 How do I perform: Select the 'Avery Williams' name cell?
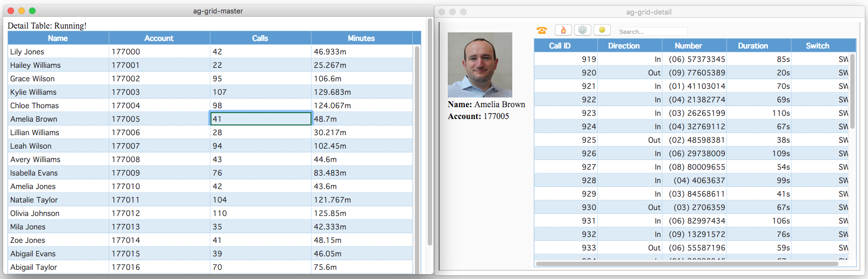58,159
